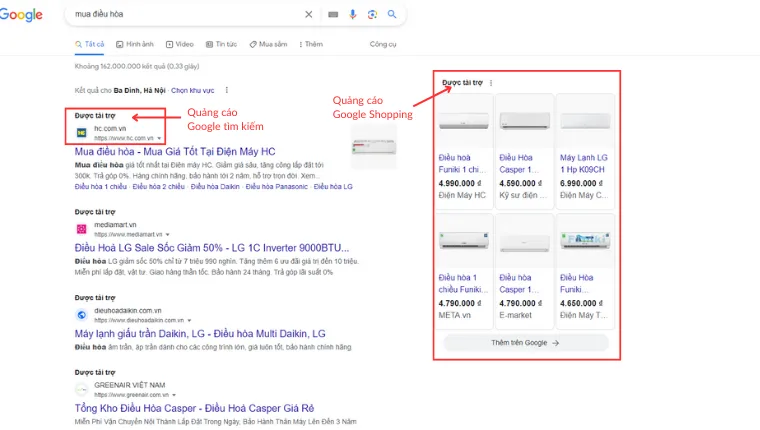Viewport: 760px width, 430px height.
Task: Open shopping ads three-dot options
Action: (x=491, y=83)
